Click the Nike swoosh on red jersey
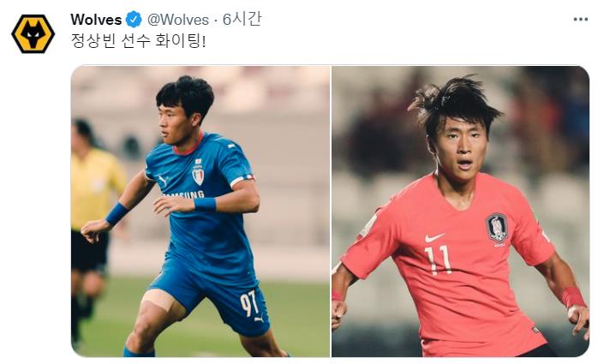 [434, 238]
